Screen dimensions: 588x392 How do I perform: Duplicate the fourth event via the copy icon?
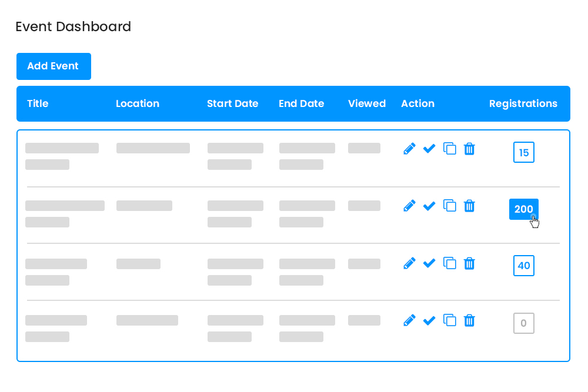(x=450, y=320)
